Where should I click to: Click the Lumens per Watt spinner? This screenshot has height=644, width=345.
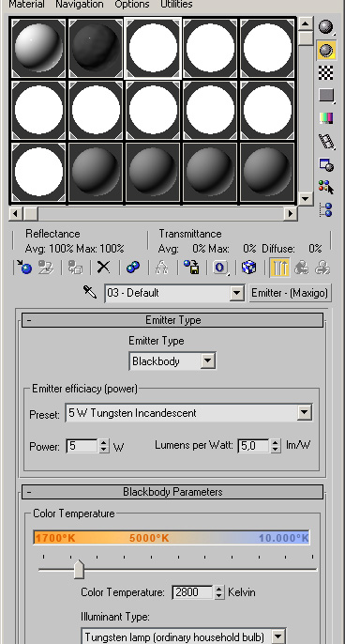coord(276,446)
